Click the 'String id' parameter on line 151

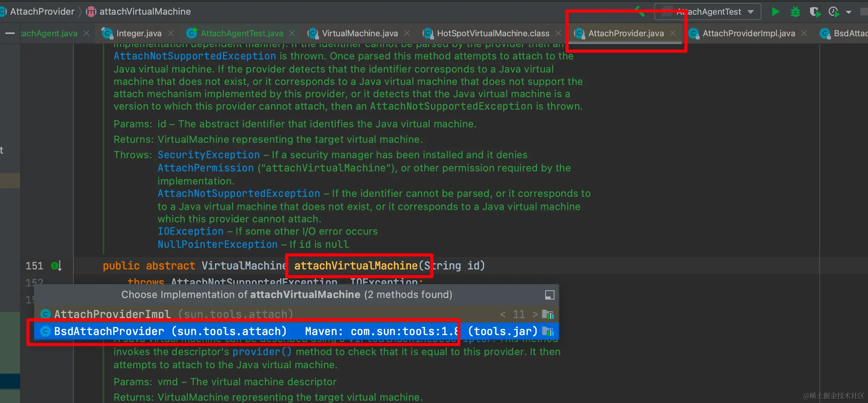click(x=452, y=266)
